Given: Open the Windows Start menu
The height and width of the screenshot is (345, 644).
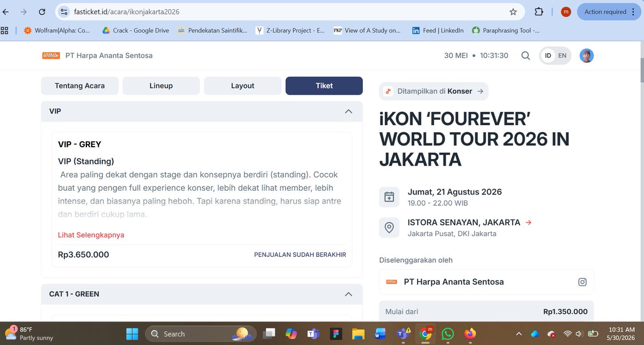Looking at the screenshot, I should 132,334.
